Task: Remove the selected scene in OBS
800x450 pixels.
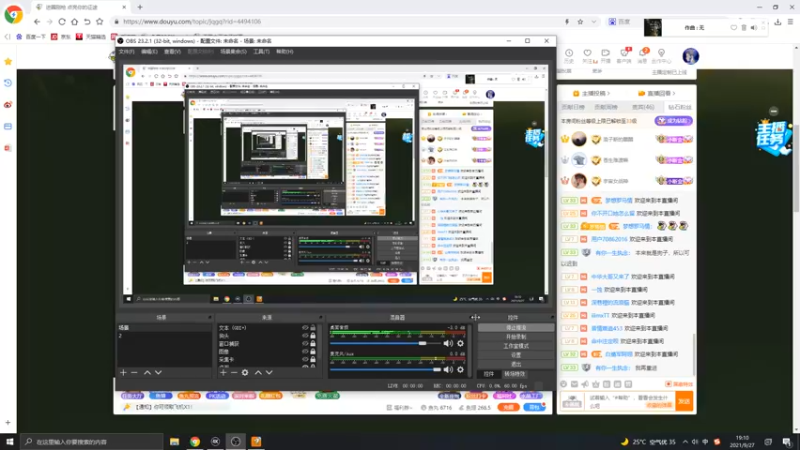Action: click(134, 372)
